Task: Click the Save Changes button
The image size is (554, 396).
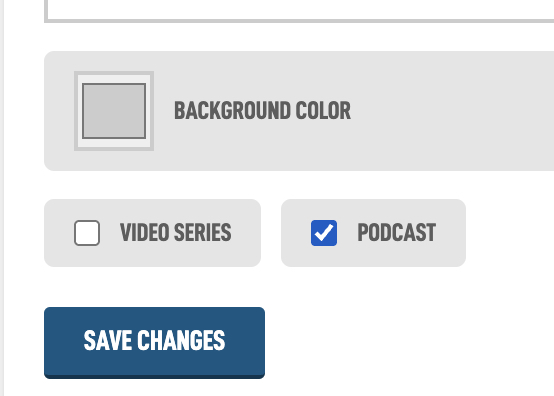Action: tap(154, 343)
